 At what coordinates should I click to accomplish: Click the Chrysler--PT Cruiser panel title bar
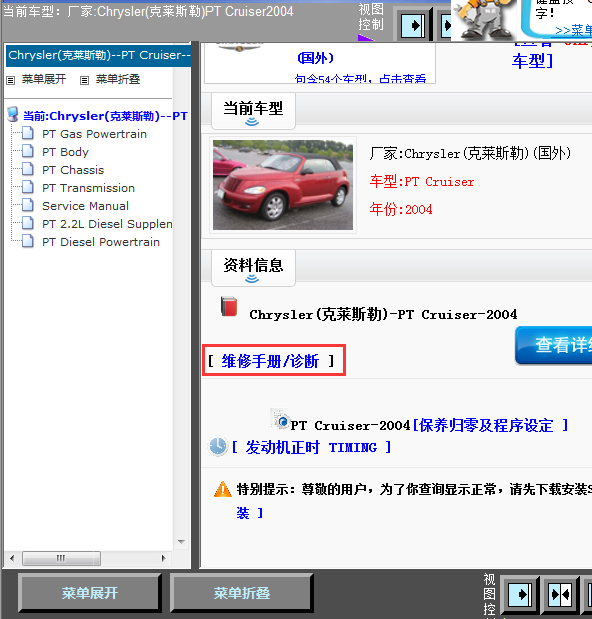(98, 55)
